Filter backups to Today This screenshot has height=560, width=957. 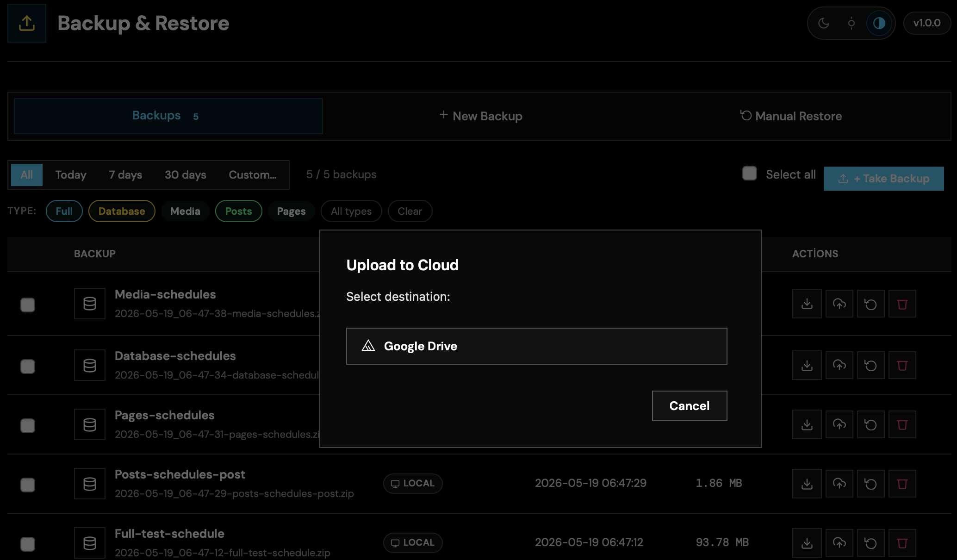(x=71, y=175)
